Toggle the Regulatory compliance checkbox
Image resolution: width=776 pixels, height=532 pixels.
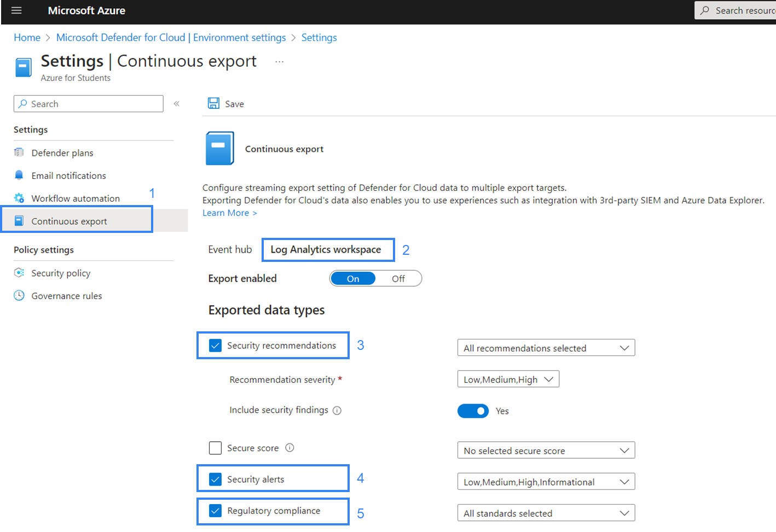216,511
